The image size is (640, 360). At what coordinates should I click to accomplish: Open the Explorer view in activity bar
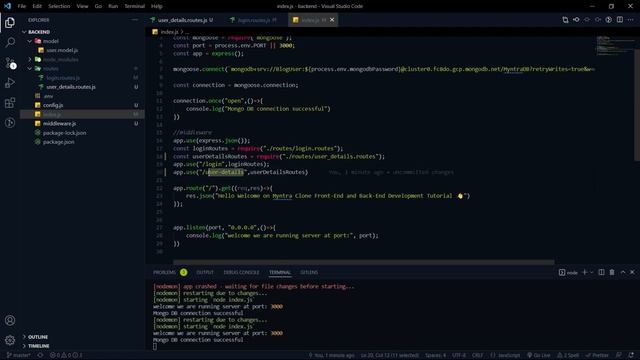10,22
